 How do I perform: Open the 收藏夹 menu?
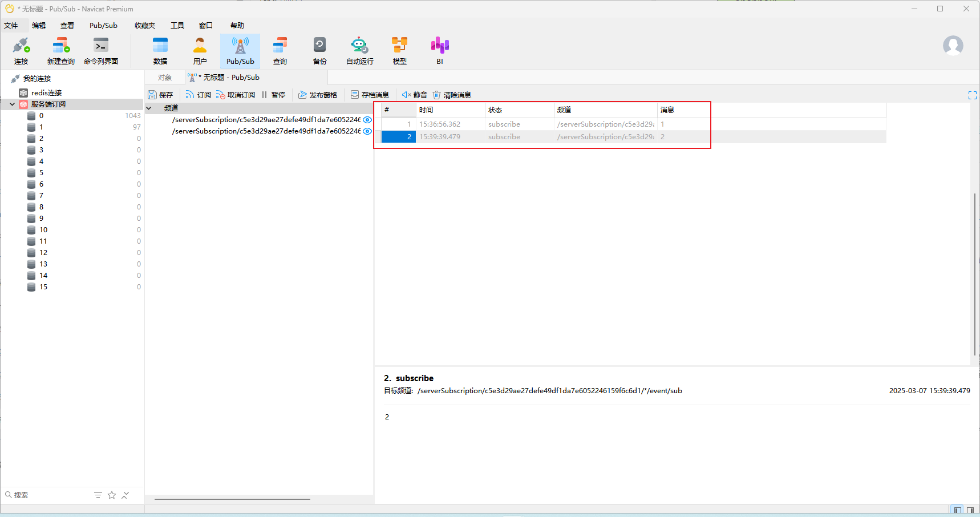(145, 26)
